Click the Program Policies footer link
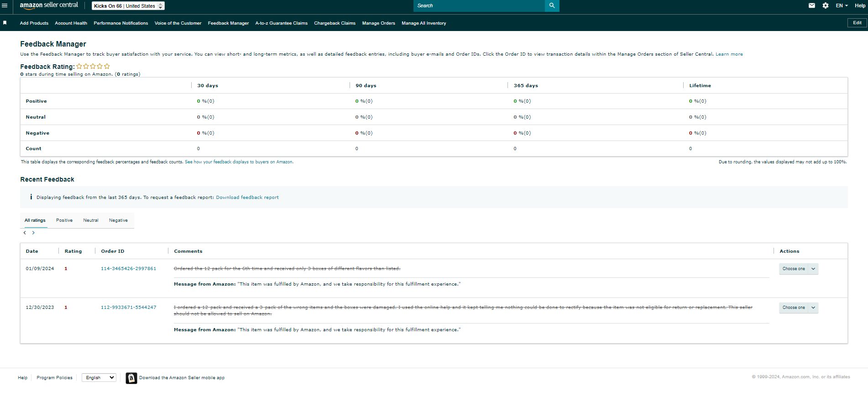Image resolution: width=868 pixels, height=412 pixels. pyautogui.click(x=54, y=378)
